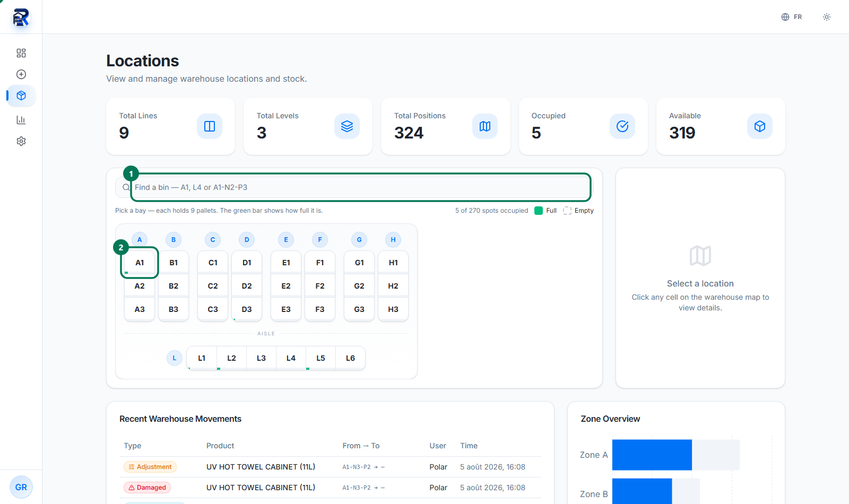Screen dimensions: 849x504
Task: Click the search magnifier icon
Action: [126, 187]
